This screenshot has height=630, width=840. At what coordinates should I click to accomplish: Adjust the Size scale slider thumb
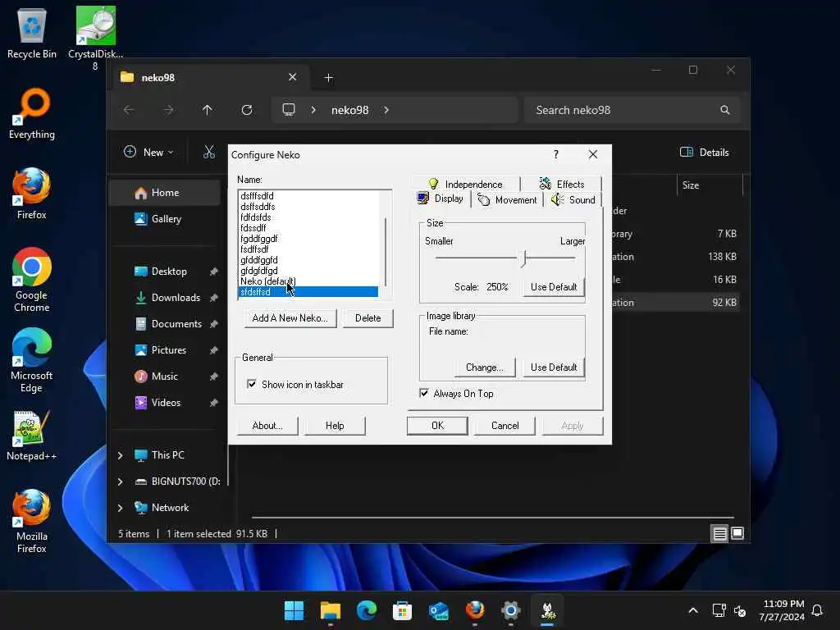524,258
